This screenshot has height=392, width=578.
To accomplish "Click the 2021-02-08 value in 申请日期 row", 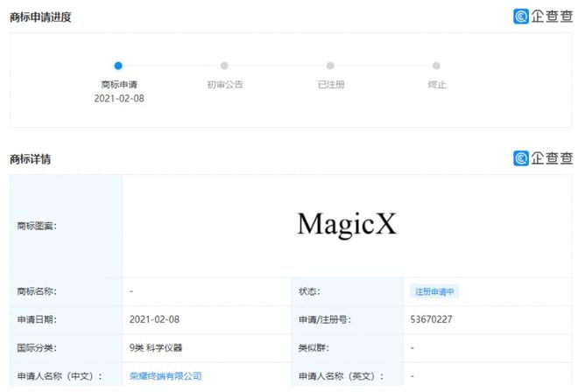I will pos(154,319).
